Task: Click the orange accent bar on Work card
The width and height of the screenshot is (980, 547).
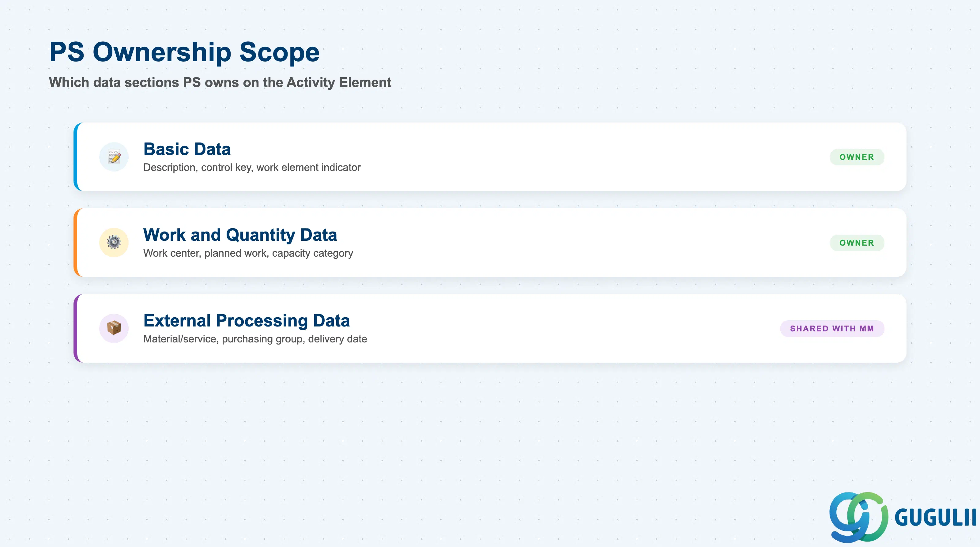Action: click(x=75, y=242)
